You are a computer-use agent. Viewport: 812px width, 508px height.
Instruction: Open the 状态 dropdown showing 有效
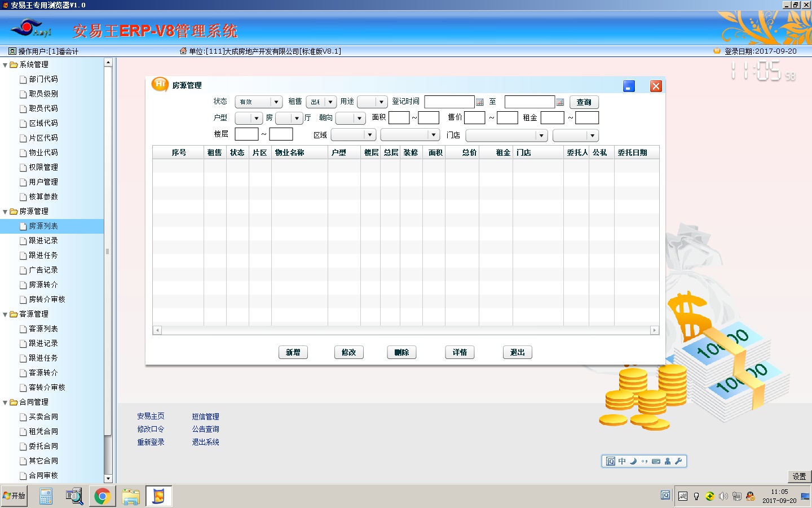(x=259, y=102)
